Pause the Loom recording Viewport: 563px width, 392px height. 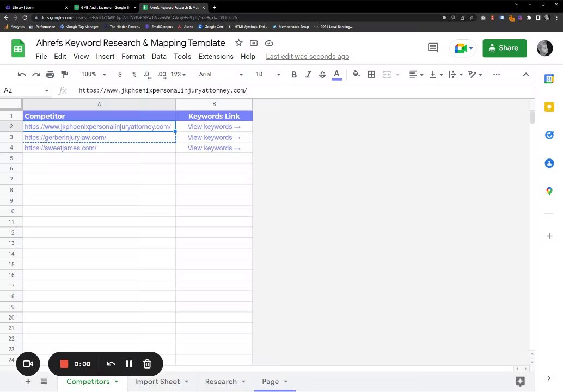pos(129,364)
